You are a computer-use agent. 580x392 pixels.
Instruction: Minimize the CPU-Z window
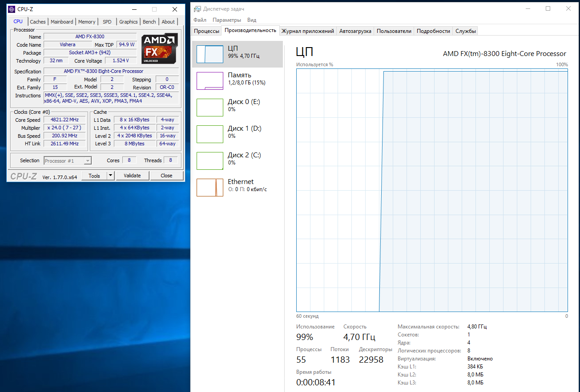134,9
